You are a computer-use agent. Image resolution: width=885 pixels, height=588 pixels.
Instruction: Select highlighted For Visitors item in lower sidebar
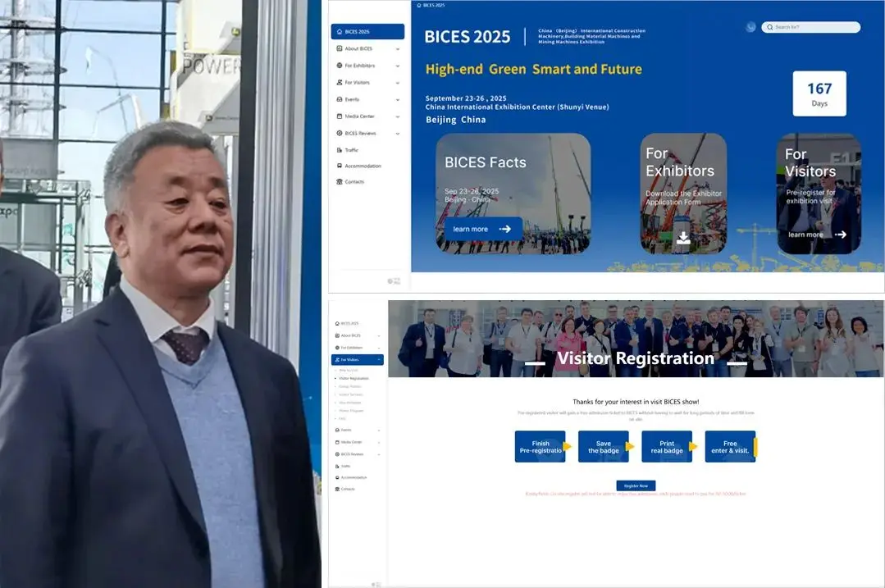(357, 360)
